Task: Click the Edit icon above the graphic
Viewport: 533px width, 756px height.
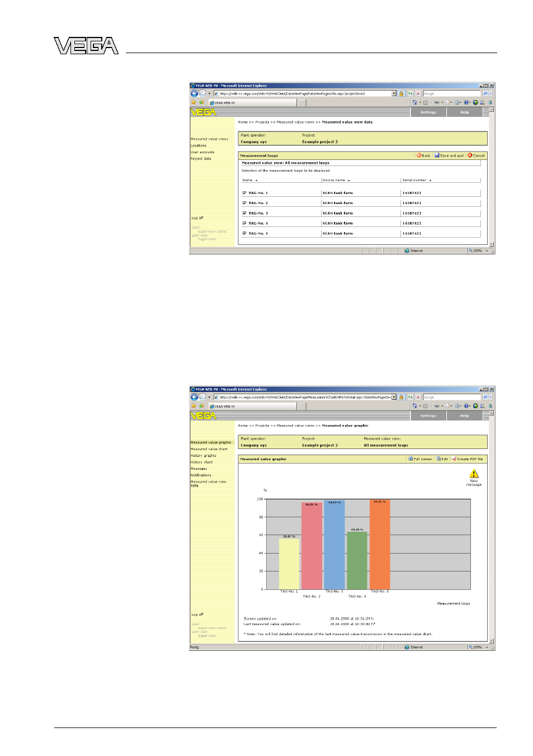Action: coord(438,459)
